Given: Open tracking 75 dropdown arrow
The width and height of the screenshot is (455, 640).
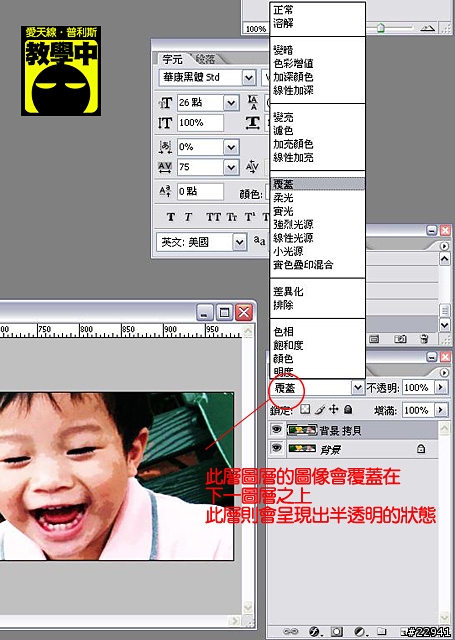Looking at the screenshot, I should [231, 167].
